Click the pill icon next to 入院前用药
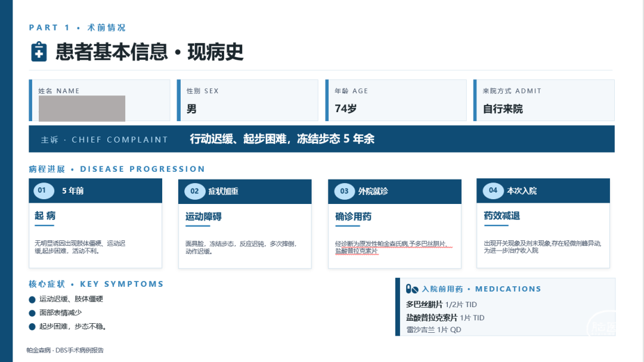This screenshot has width=644, height=362. 412,289
